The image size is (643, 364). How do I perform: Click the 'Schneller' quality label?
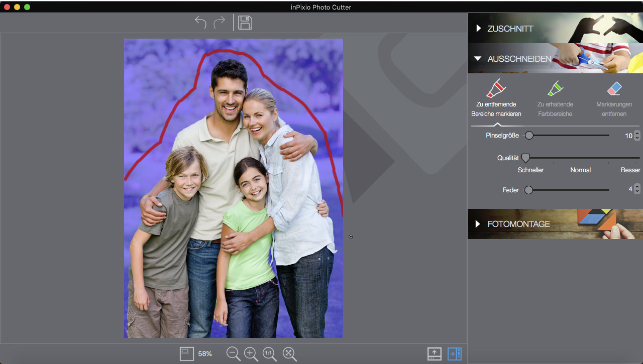[530, 170]
